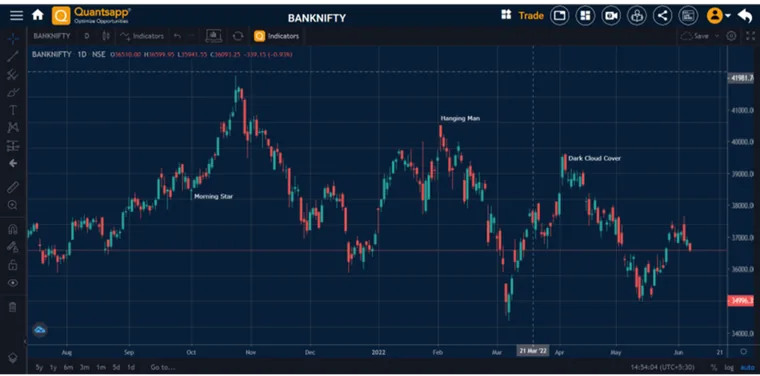Click the round cloud chart widget button

[x=40, y=330]
